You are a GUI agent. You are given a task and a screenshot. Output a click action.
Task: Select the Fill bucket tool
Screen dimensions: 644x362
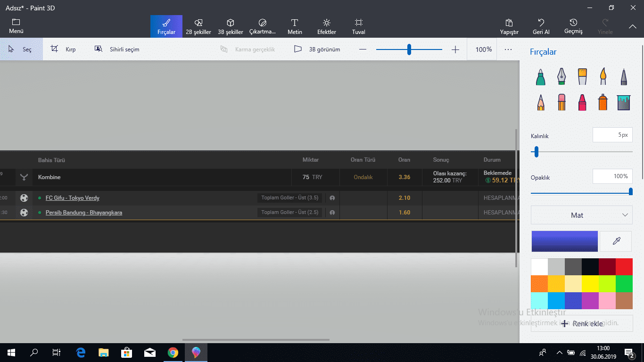pos(624,102)
